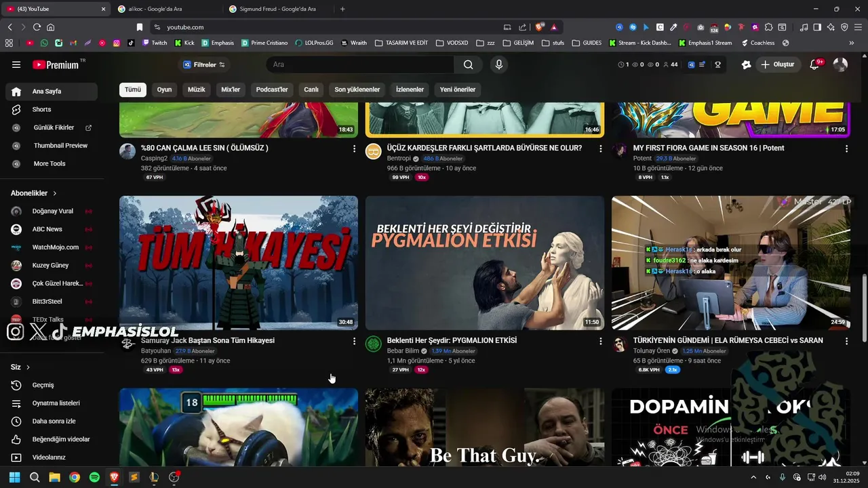Open Brave Leo AI sparkle icon
The width and height of the screenshot is (868, 488).
(x=831, y=27)
